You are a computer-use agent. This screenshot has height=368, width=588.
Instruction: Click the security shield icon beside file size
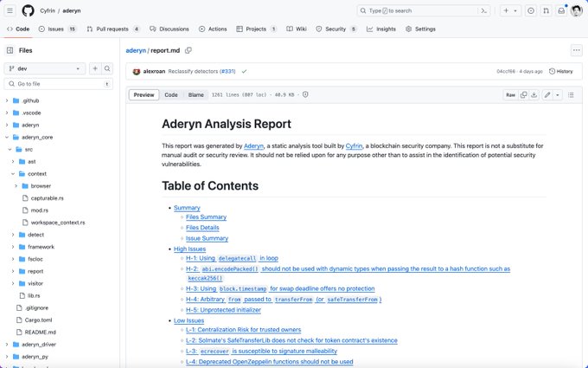click(305, 94)
